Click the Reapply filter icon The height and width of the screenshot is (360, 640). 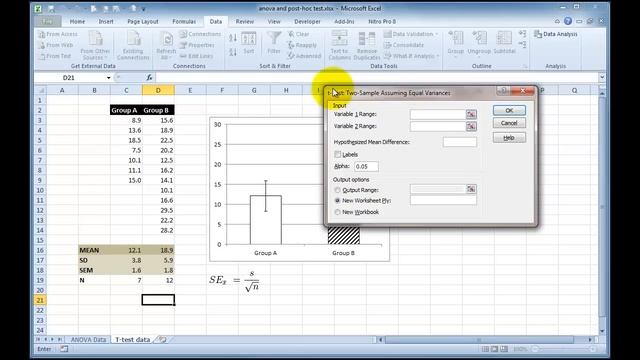291,45
